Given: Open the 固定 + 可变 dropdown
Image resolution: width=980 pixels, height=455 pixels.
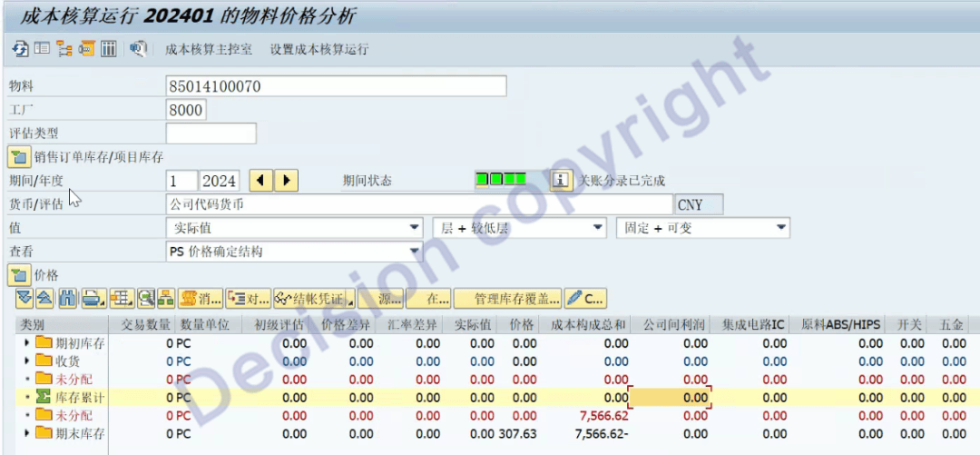Looking at the screenshot, I should click(x=780, y=228).
